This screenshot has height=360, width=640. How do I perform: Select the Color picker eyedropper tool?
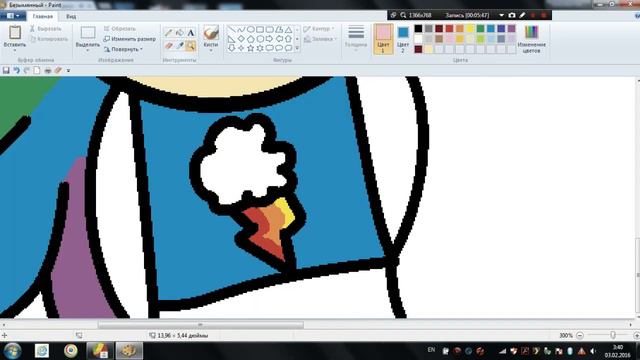coord(180,46)
